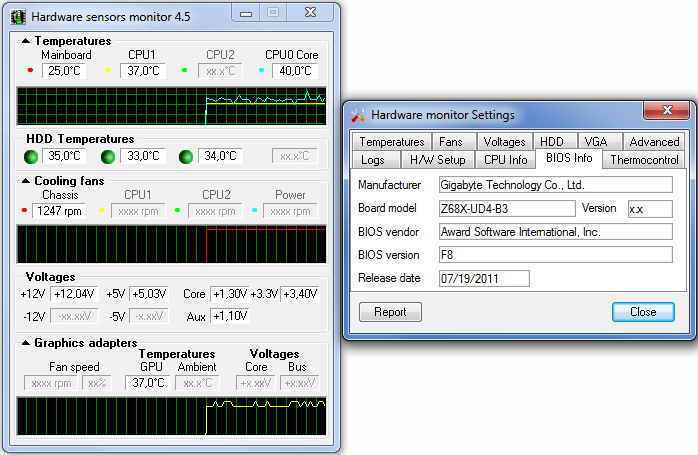698x455 pixels.
Task: Switch to the CPU Info tab
Action: 505,159
